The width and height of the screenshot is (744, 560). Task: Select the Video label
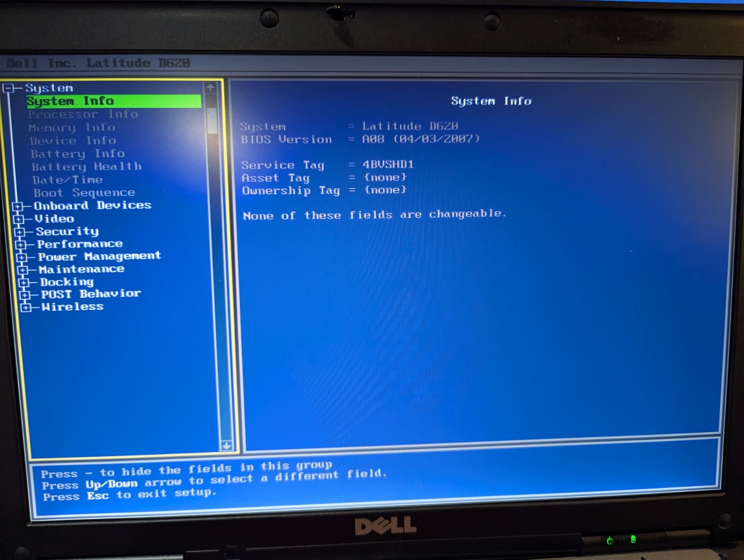coord(54,219)
